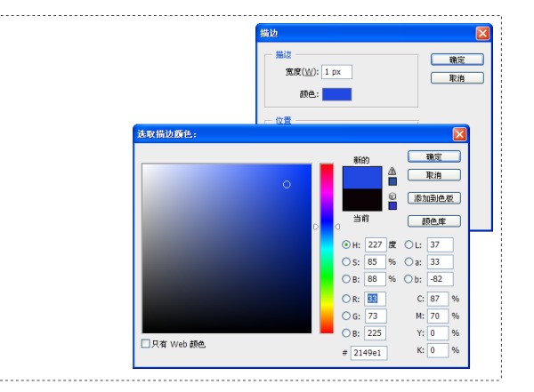Close the 描边 stroke dialog
This screenshot has height=392, width=534.
point(482,32)
